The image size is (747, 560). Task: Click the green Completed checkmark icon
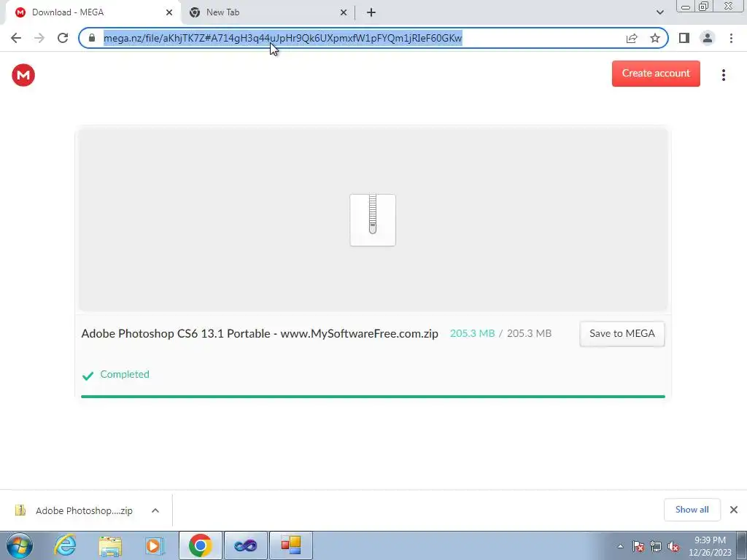pyautogui.click(x=88, y=376)
